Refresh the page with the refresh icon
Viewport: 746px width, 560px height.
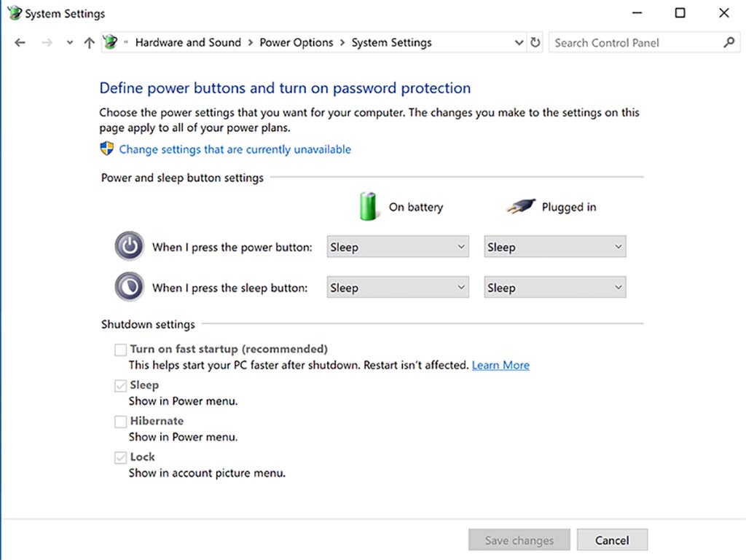click(x=535, y=43)
